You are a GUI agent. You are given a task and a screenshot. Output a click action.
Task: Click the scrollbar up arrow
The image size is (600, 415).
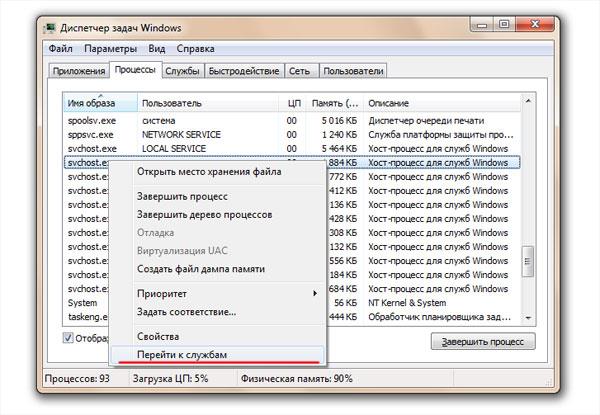[528, 101]
